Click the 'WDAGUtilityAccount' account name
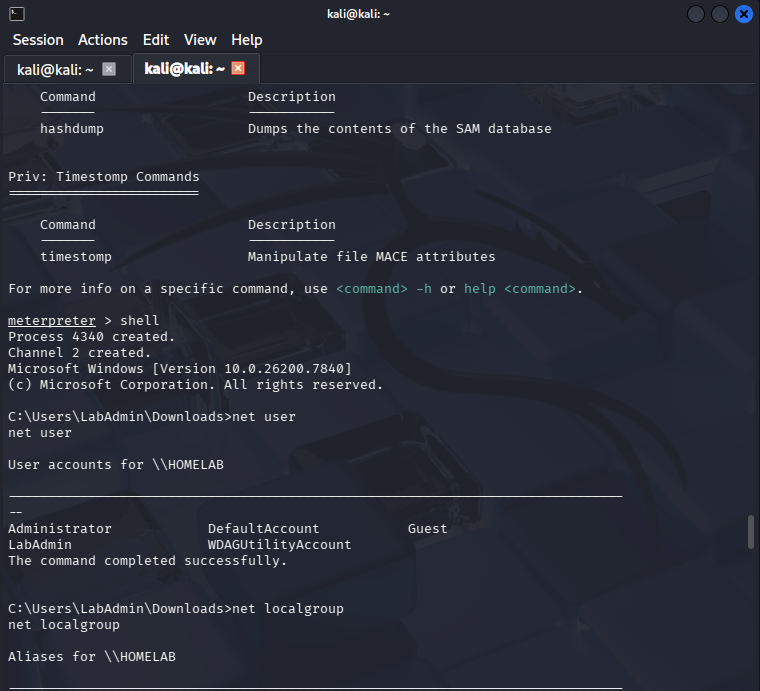 pyautogui.click(x=280, y=545)
